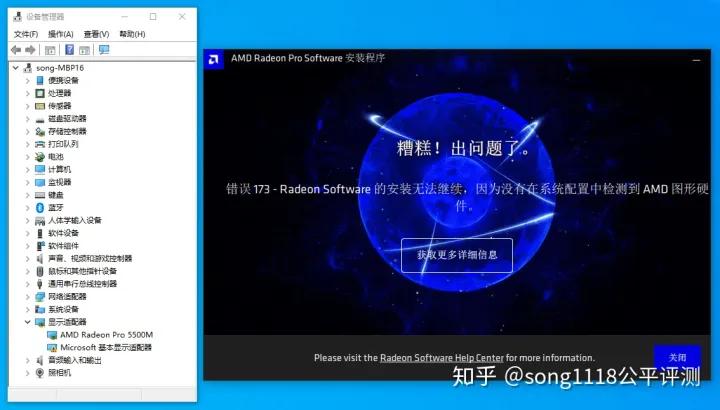Minimize the AMD Radeon Pro Software installer
This screenshot has height=410, width=720.
click(697, 60)
